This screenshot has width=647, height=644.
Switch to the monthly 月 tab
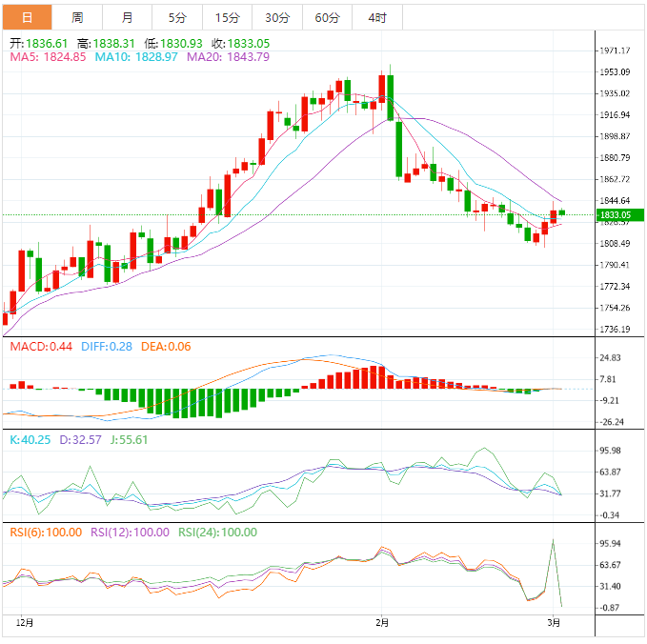tap(127, 18)
